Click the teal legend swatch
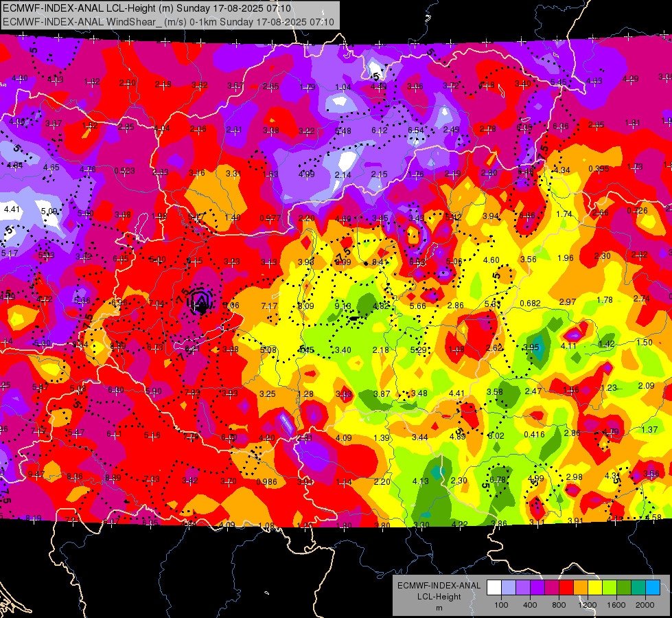Viewport: 672px width, 618px height. tap(638, 588)
